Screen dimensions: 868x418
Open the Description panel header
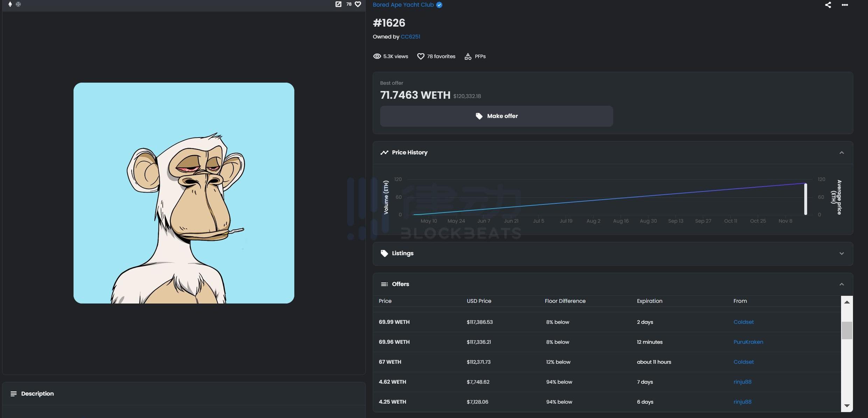[x=37, y=393]
